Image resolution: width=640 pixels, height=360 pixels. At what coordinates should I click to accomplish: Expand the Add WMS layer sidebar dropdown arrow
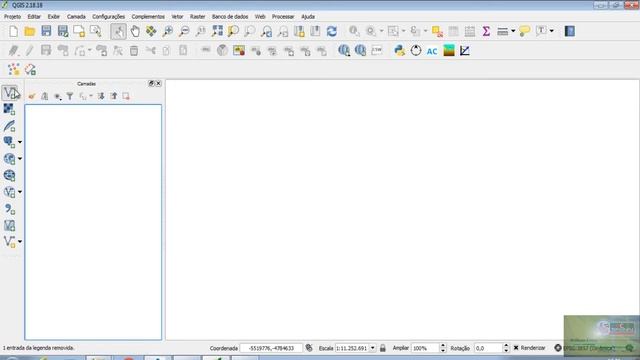[x=20, y=159]
